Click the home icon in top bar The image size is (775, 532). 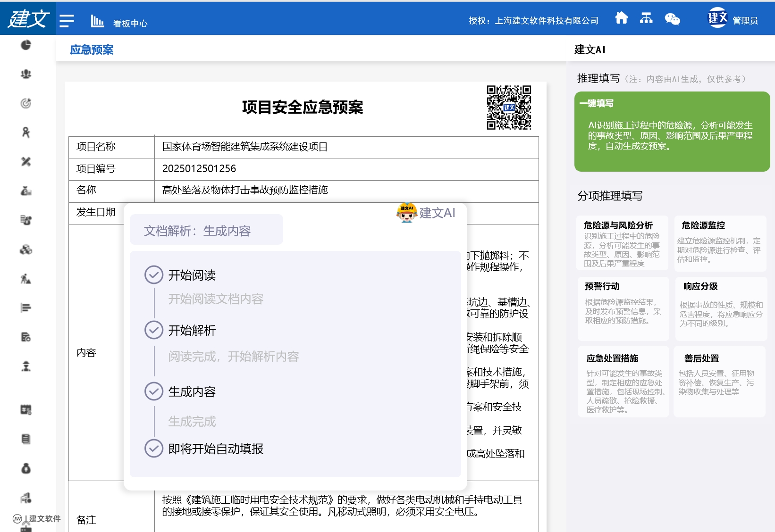[622, 18]
